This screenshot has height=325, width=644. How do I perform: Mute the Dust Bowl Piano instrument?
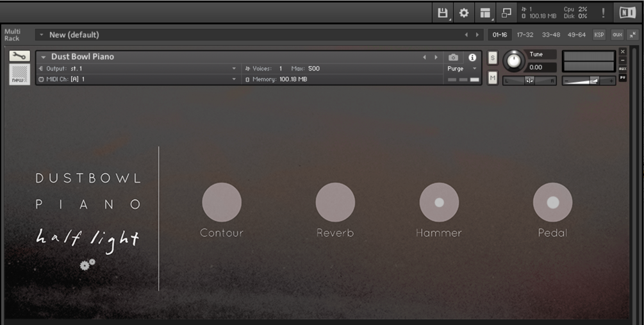(x=492, y=78)
